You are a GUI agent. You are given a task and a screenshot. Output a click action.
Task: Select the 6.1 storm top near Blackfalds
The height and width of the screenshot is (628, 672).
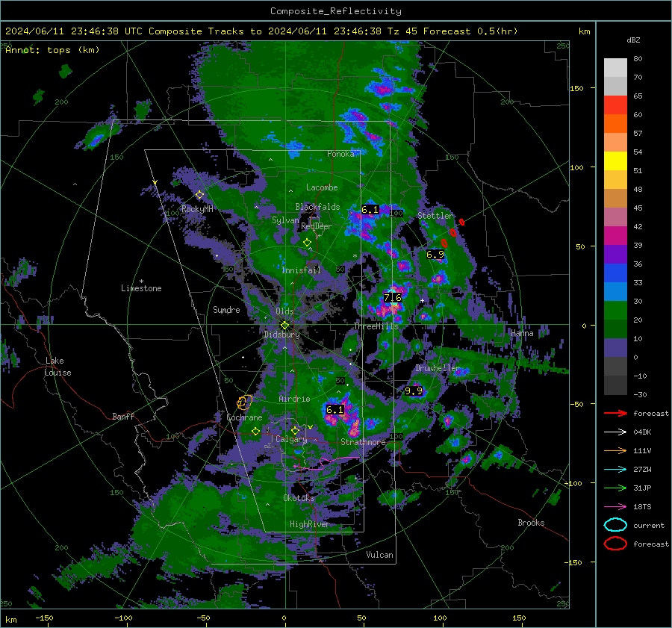370,210
